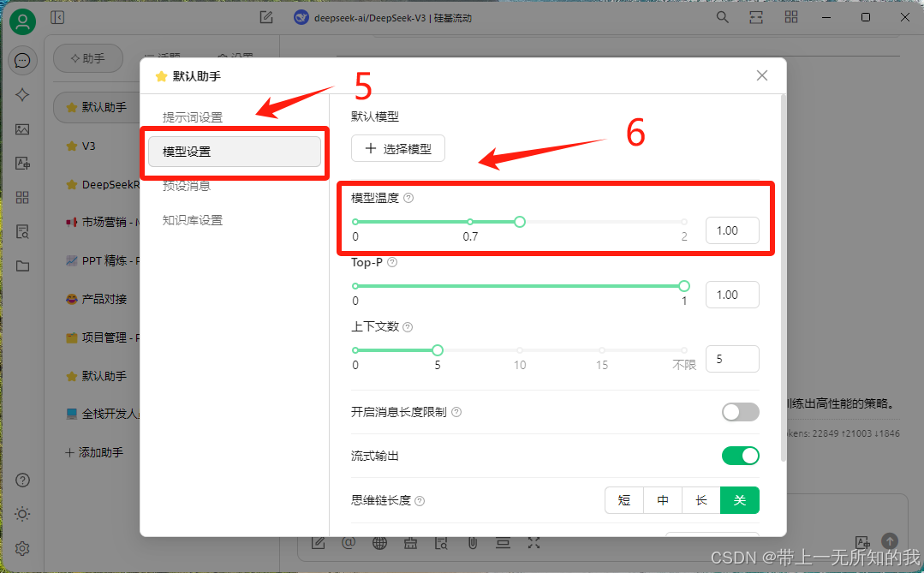Toggle web search globe icon in input bar

(x=379, y=543)
